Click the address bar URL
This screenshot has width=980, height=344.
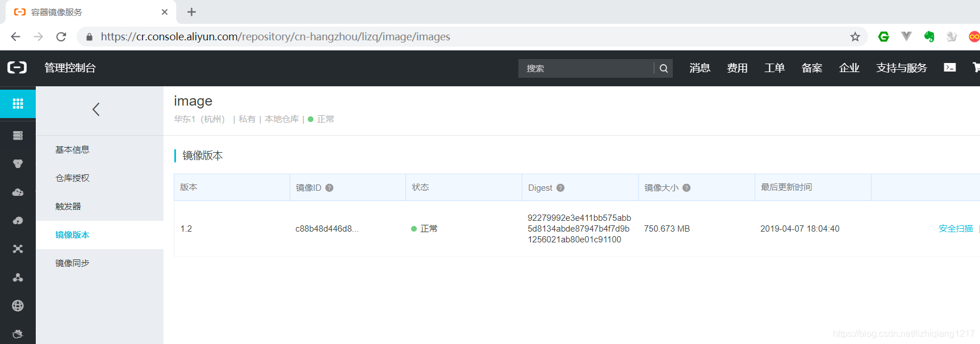275,37
